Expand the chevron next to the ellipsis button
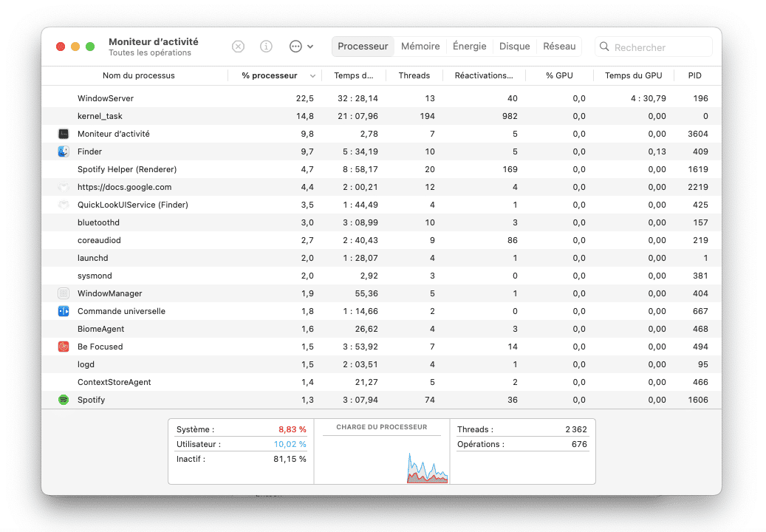Screen dimensions: 766x532 tap(310, 47)
